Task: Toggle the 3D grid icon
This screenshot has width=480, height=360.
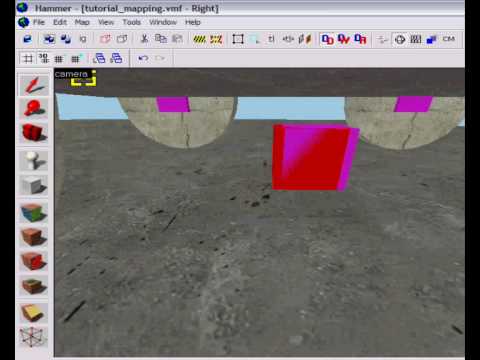Action: 44,59
